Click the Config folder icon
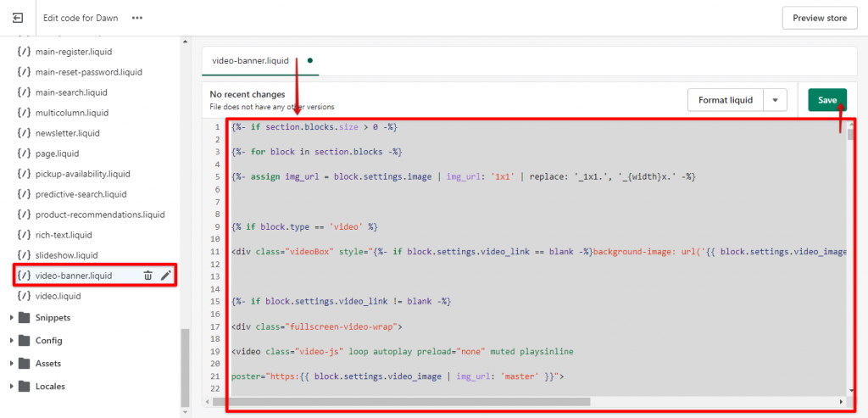Viewport: 868px width, 418px height. (25, 341)
